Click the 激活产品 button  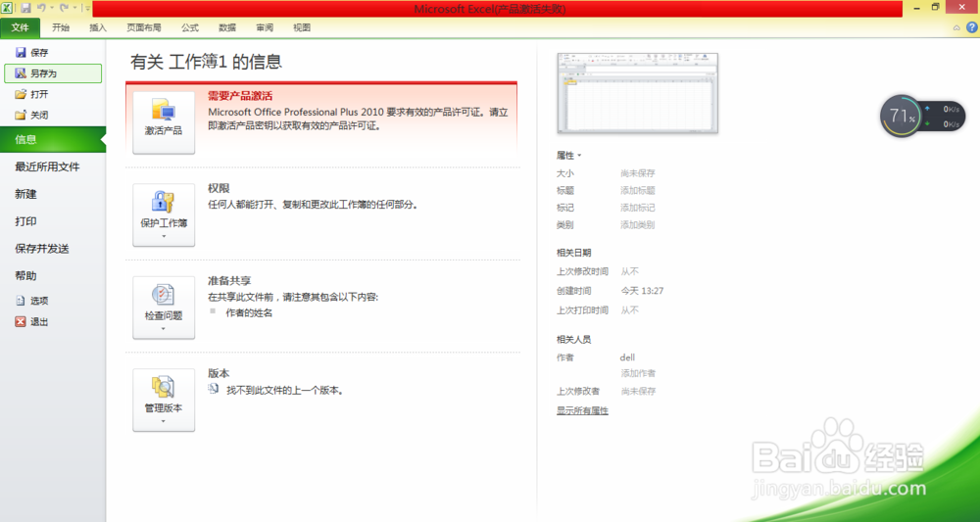(x=164, y=123)
